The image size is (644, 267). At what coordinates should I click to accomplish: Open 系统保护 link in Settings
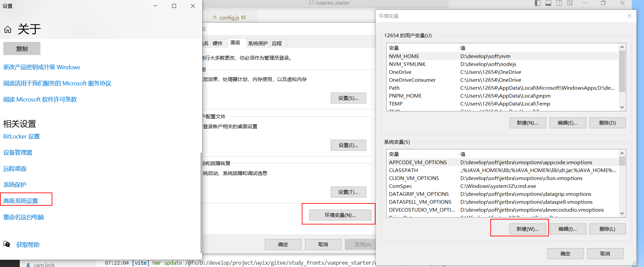15,185
